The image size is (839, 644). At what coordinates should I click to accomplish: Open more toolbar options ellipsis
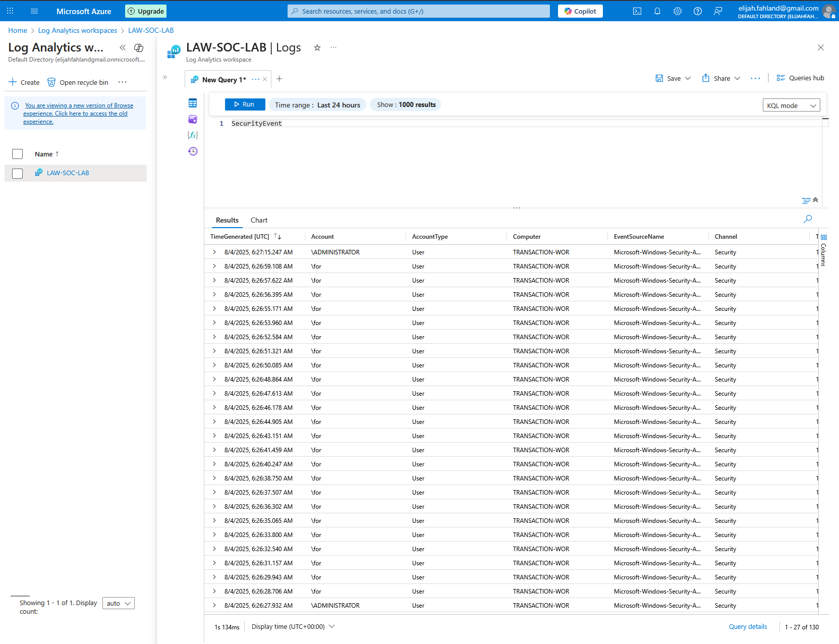click(755, 78)
